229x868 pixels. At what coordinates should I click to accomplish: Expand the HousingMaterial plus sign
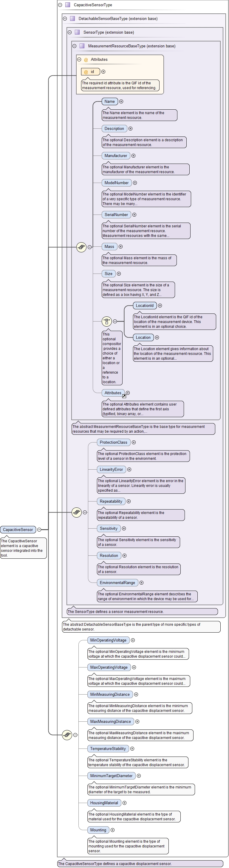tap(124, 803)
